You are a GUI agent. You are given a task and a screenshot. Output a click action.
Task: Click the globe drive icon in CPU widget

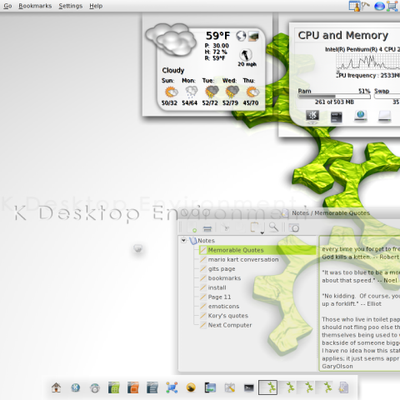[361, 116]
